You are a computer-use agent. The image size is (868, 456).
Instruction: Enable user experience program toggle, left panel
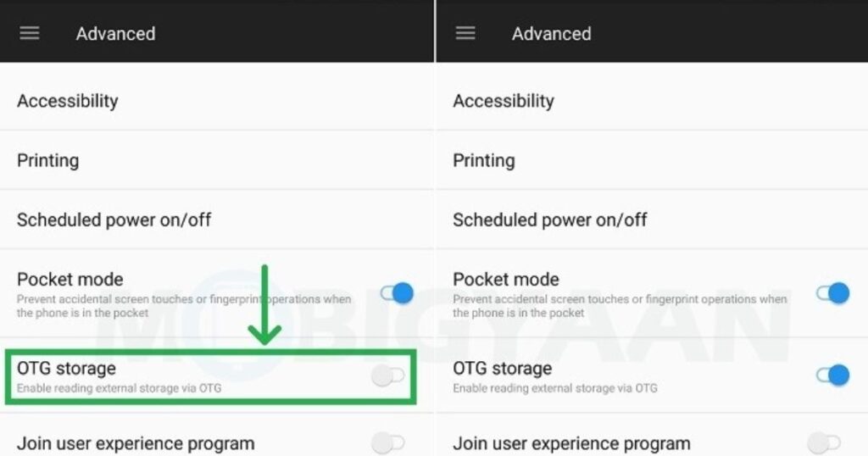click(x=389, y=442)
